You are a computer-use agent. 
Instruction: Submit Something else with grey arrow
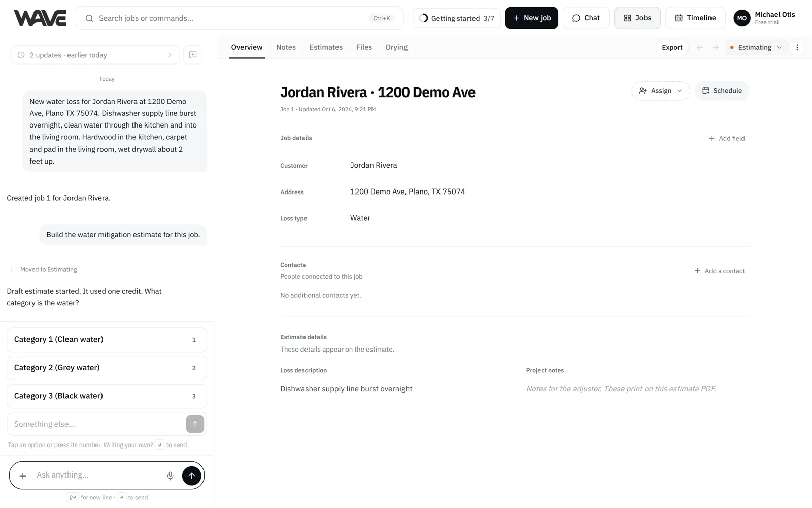[195, 424]
